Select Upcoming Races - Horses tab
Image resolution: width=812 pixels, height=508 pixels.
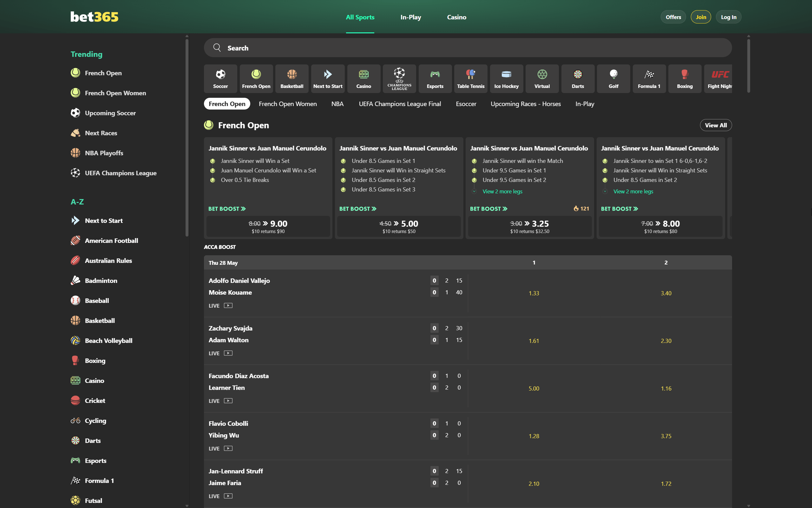coord(526,104)
